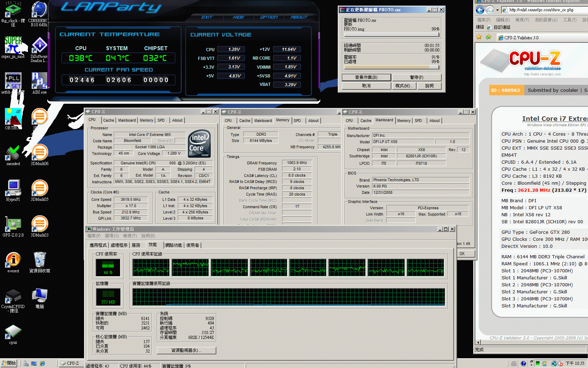The width and height of the screenshot is (588, 368).
Task: Click 暫停(P) pause button in archive window
Action: pyautogui.click(x=416, y=77)
